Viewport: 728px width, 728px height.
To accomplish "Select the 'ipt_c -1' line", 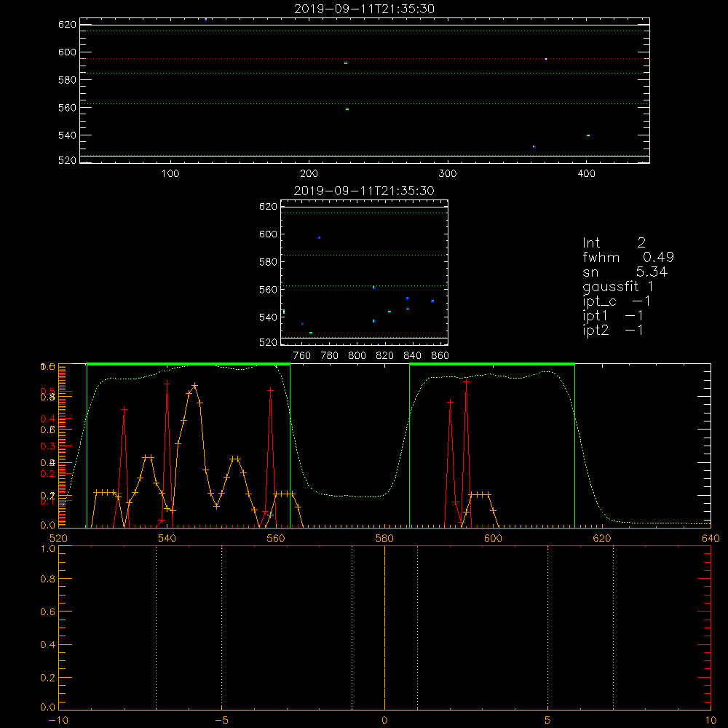I will (617, 301).
